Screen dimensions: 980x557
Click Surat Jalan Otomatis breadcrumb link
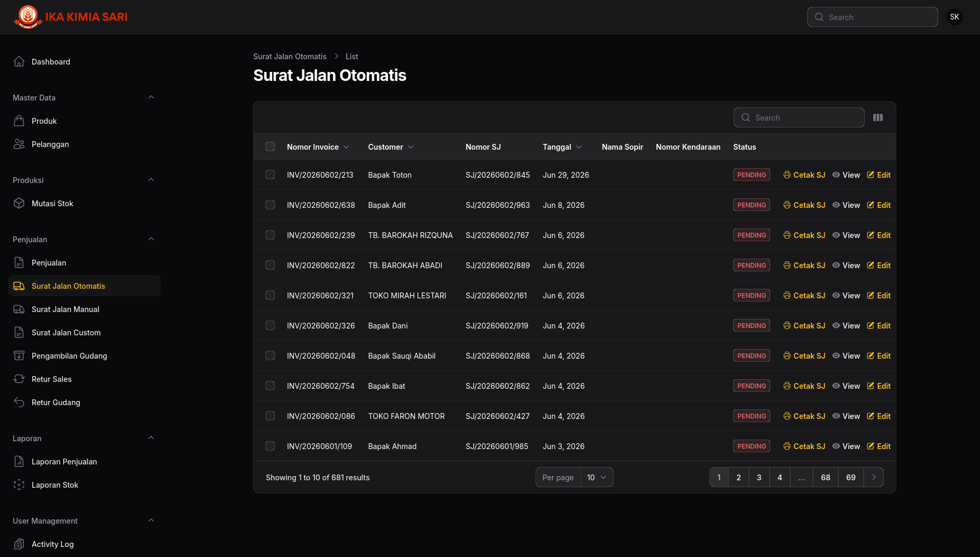[290, 56]
